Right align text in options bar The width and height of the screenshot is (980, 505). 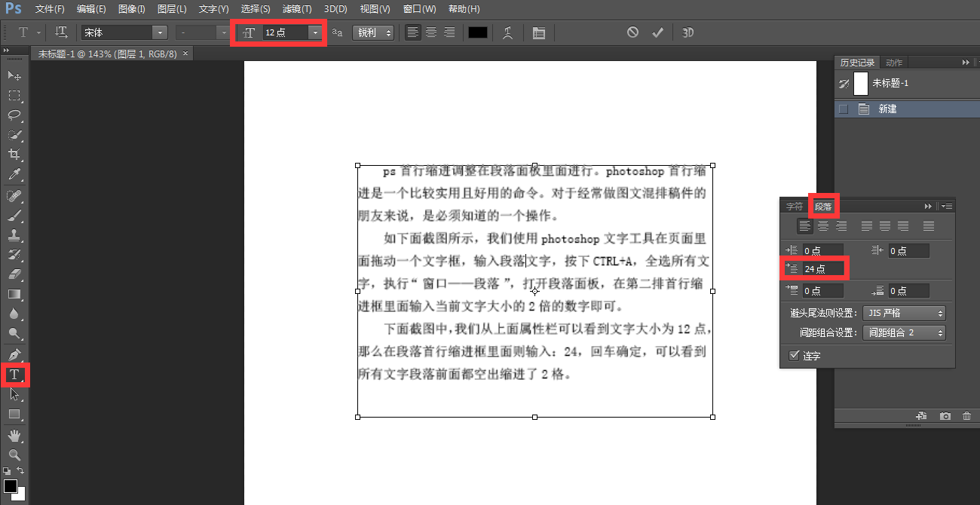click(x=449, y=32)
